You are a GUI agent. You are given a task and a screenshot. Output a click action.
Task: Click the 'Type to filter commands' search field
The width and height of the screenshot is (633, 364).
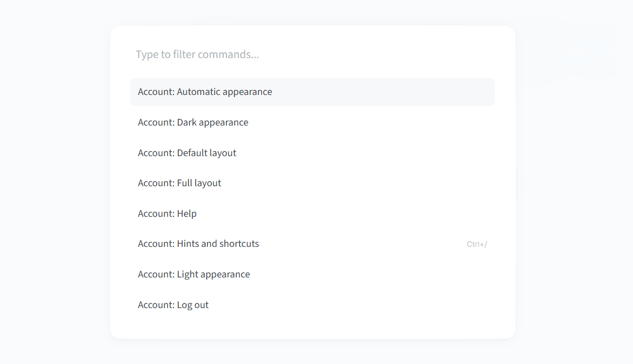(x=312, y=54)
